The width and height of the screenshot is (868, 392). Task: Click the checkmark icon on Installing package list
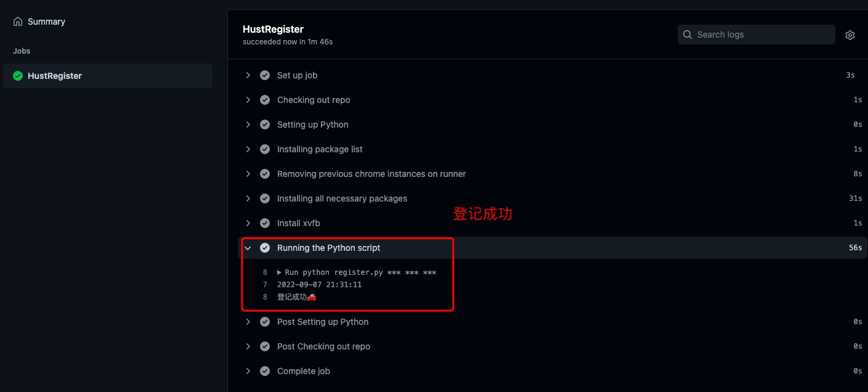point(265,149)
